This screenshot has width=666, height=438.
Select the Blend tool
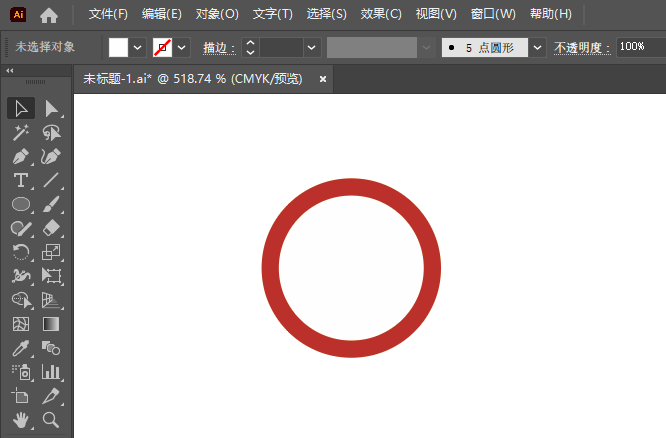tap(51, 348)
